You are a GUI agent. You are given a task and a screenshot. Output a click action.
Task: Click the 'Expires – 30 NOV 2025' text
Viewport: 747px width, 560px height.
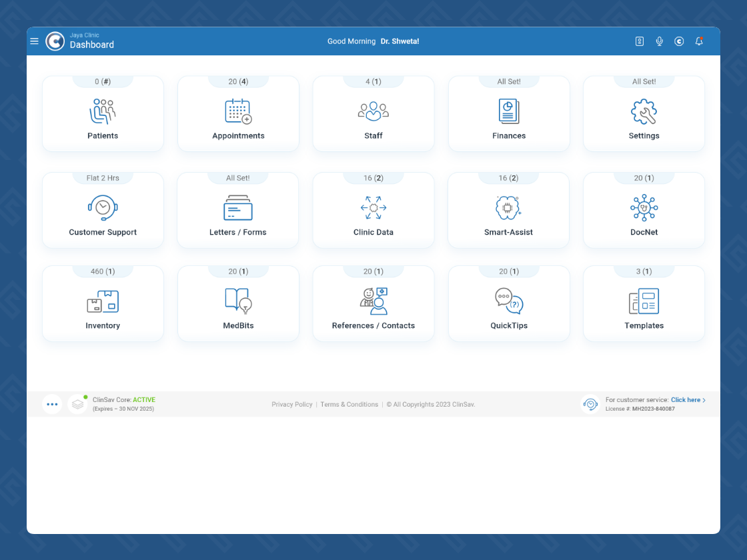(123, 409)
